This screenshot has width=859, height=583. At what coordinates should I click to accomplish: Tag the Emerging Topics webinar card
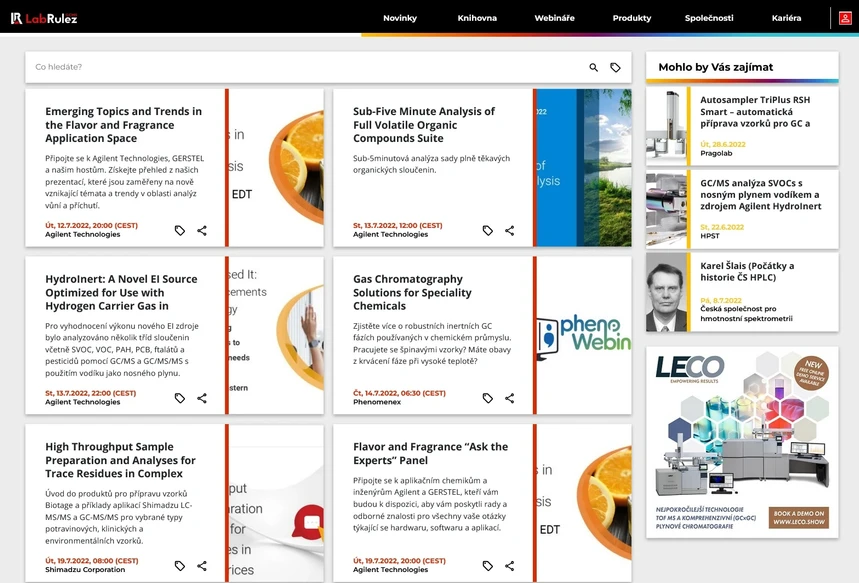pyautogui.click(x=179, y=230)
